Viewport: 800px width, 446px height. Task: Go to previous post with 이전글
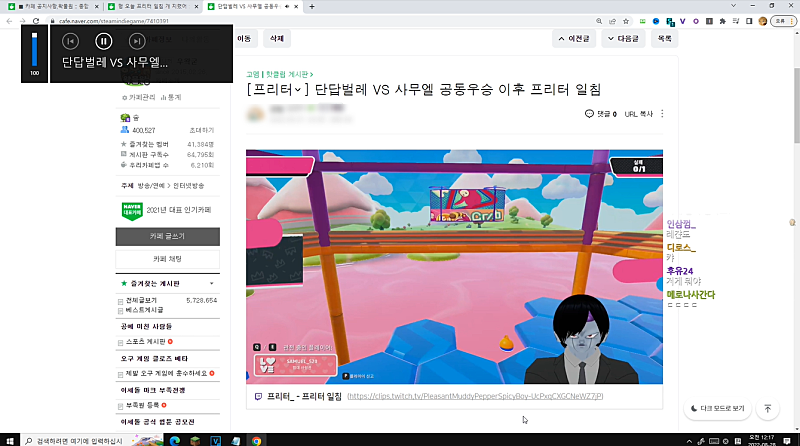click(574, 38)
